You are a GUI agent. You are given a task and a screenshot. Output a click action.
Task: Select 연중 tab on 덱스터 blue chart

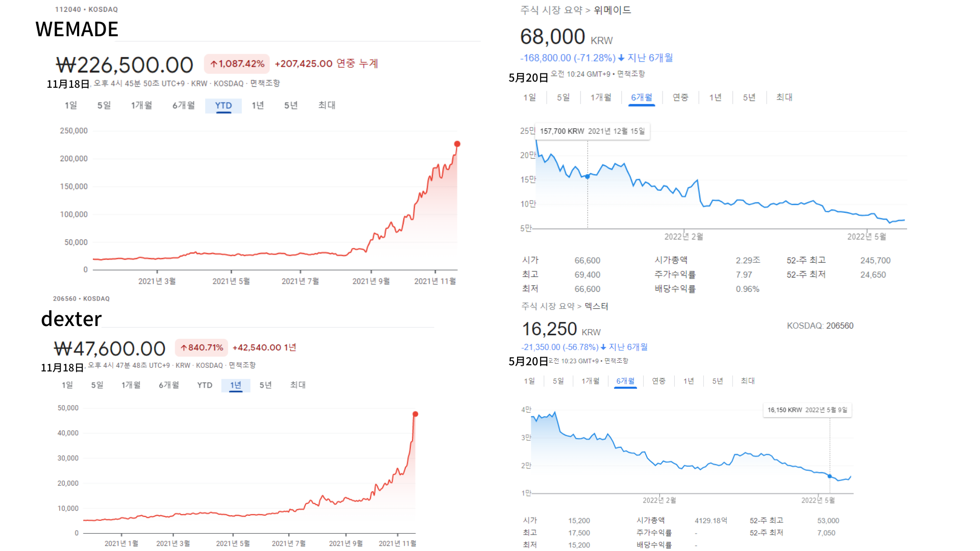659,381
